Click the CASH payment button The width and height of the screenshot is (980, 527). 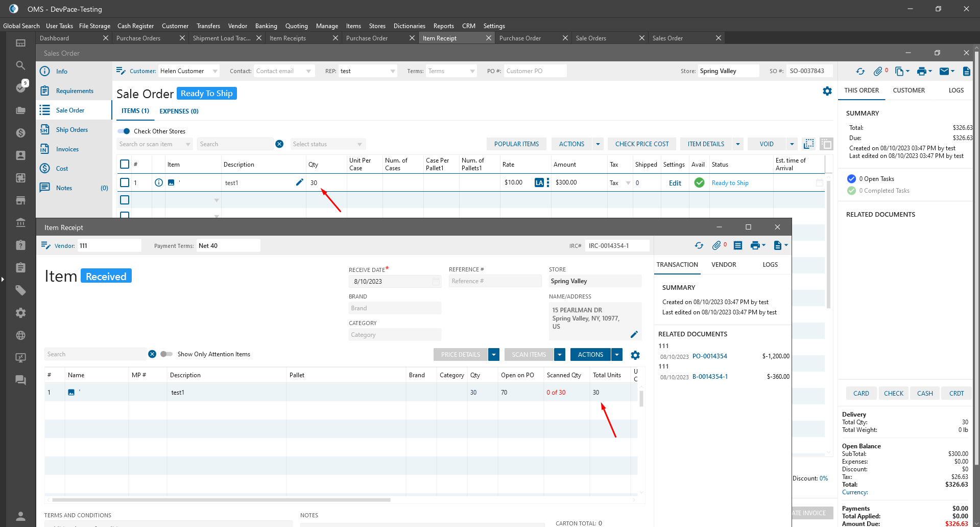(925, 394)
